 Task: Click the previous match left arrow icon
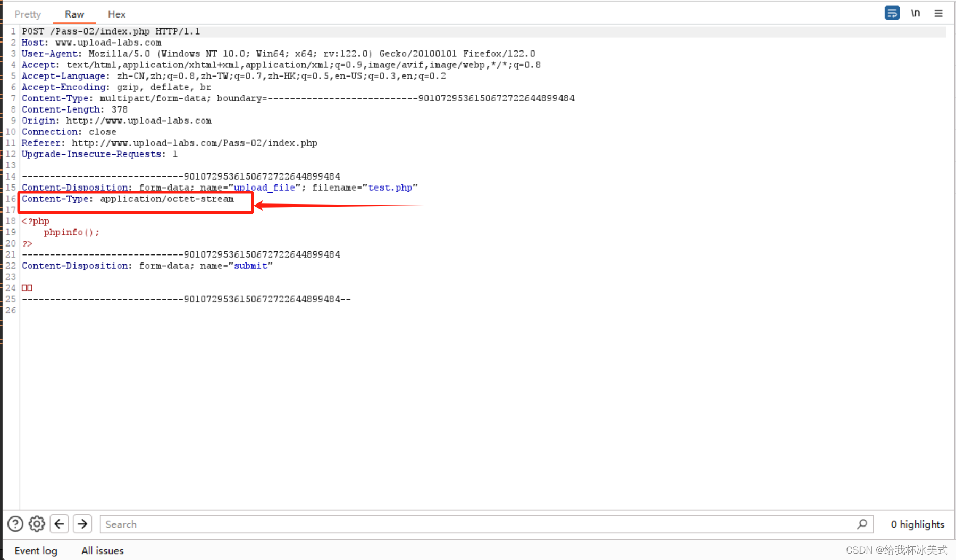point(59,524)
